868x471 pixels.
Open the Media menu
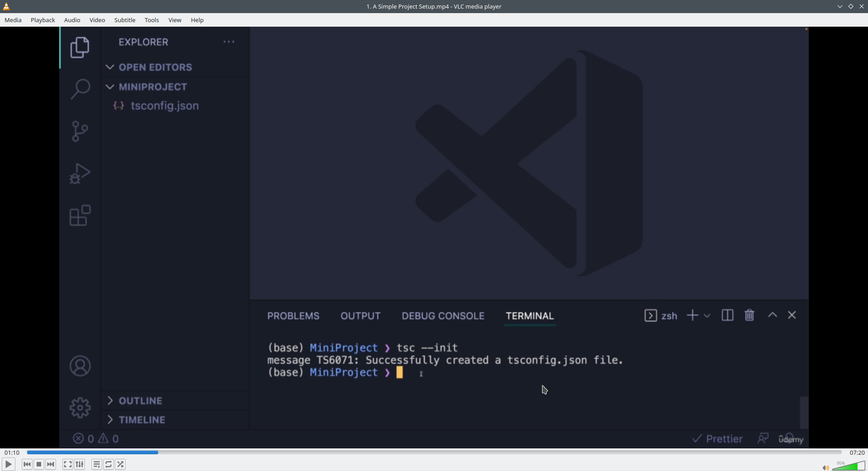(13, 20)
